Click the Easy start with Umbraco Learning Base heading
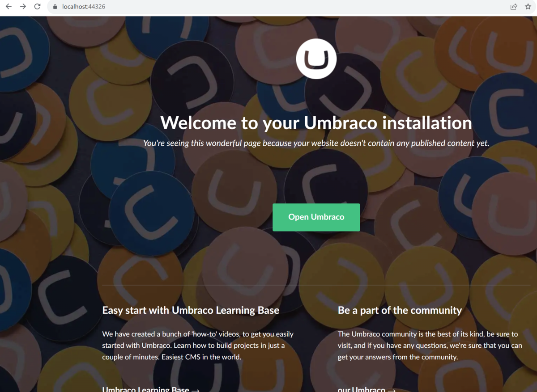This screenshot has height=392, width=537. [x=191, y=310]
